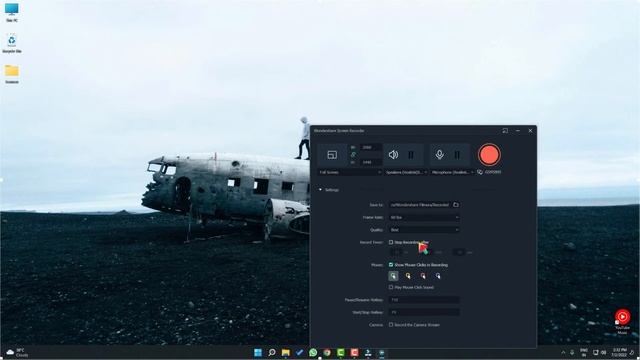Screen dimensions: 640x360
Task: Open the Windows Start menu
Action: click(258, 353)
